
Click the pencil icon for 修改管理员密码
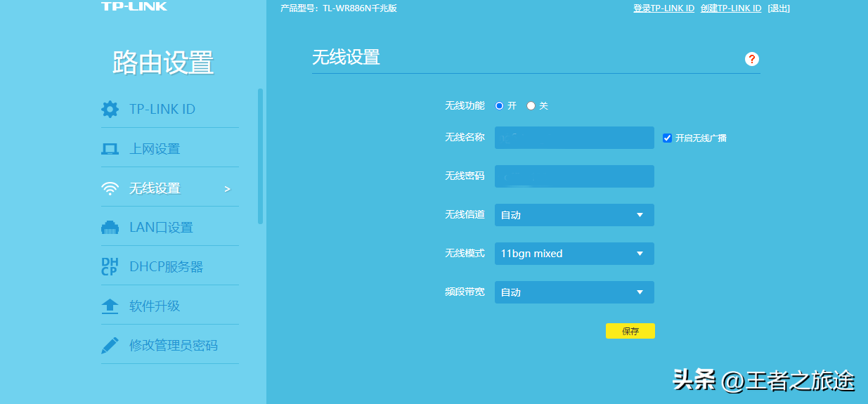[x=110, y=346]
